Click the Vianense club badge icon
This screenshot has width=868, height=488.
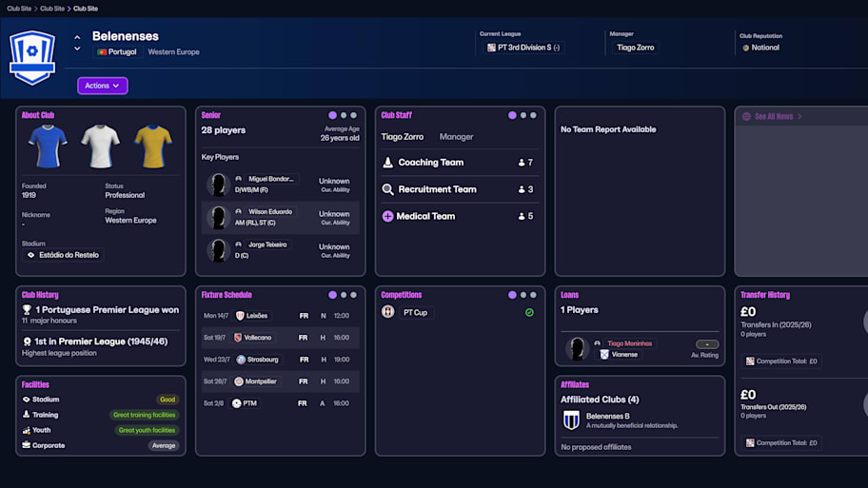pyautogui.click(x=604, y=355)
